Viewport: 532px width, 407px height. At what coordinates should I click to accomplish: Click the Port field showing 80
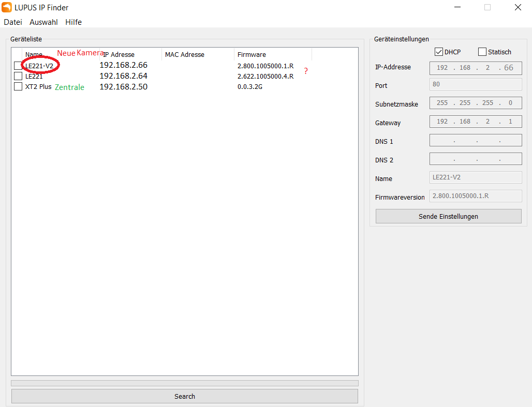(x=476, y=84)
